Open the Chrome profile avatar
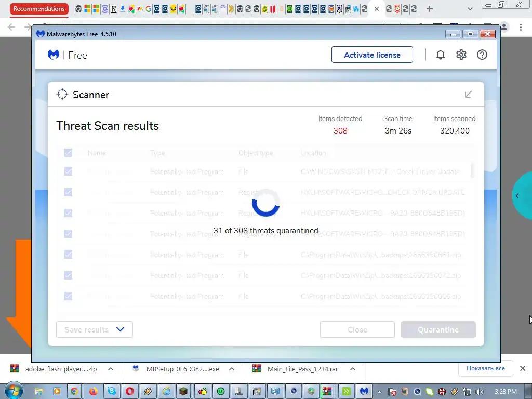Screen dimensions: 532x399 tap(504, 27)
